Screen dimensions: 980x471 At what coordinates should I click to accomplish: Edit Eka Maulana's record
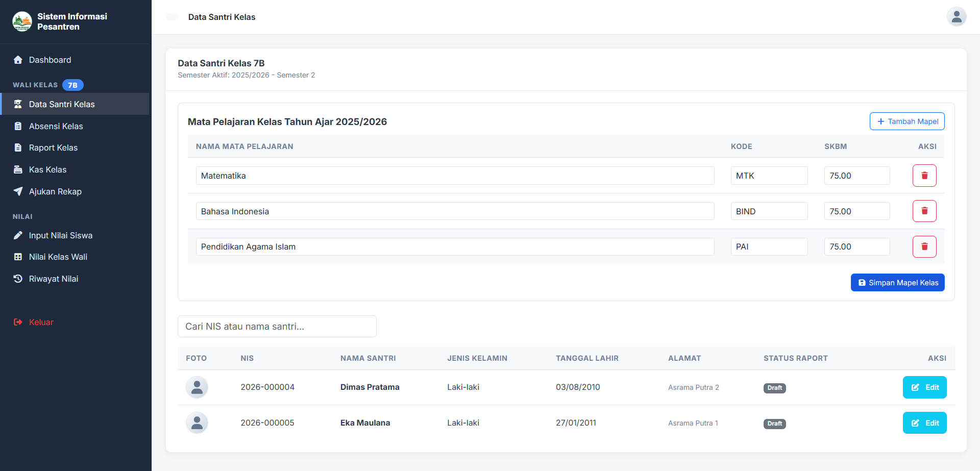click(x=924, y=423)
